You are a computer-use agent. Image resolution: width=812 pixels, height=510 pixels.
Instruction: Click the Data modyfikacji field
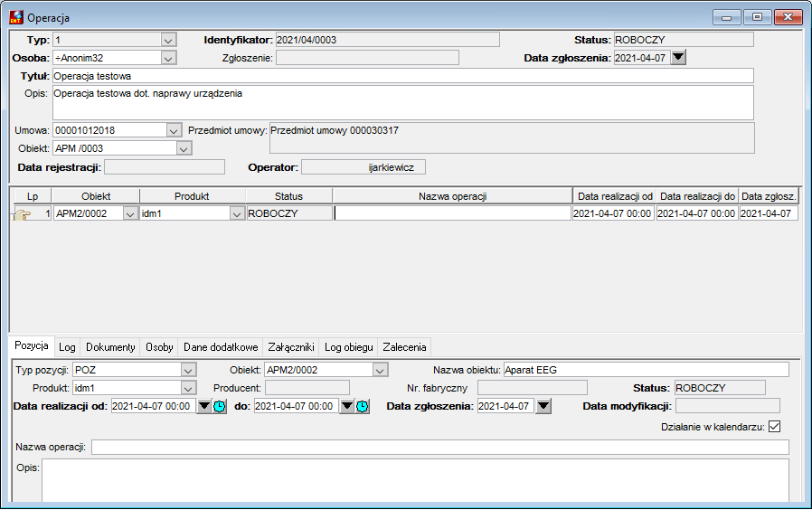[728, 406]
